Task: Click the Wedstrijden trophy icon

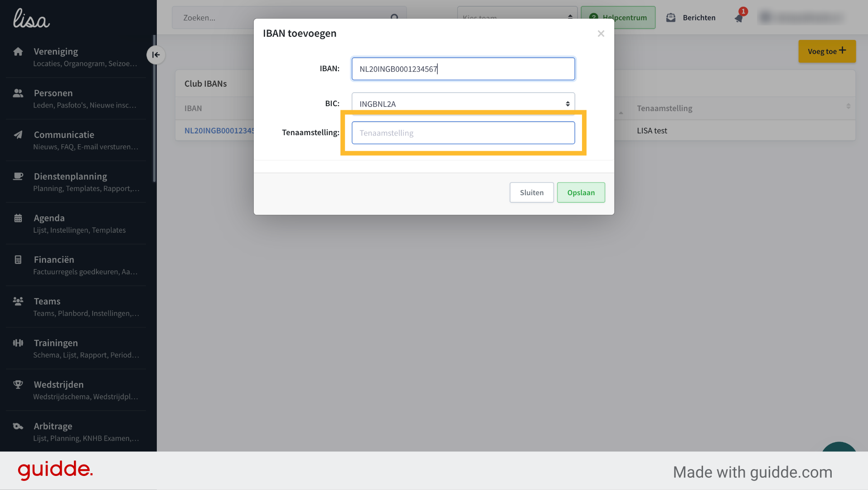Action: click(18, 384)
